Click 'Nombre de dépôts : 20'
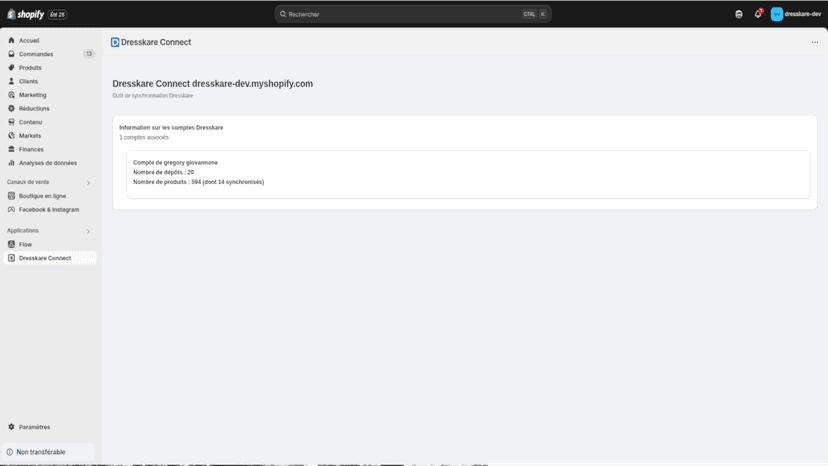Viewport: 828px width, 466px height. tap(163, 172)
